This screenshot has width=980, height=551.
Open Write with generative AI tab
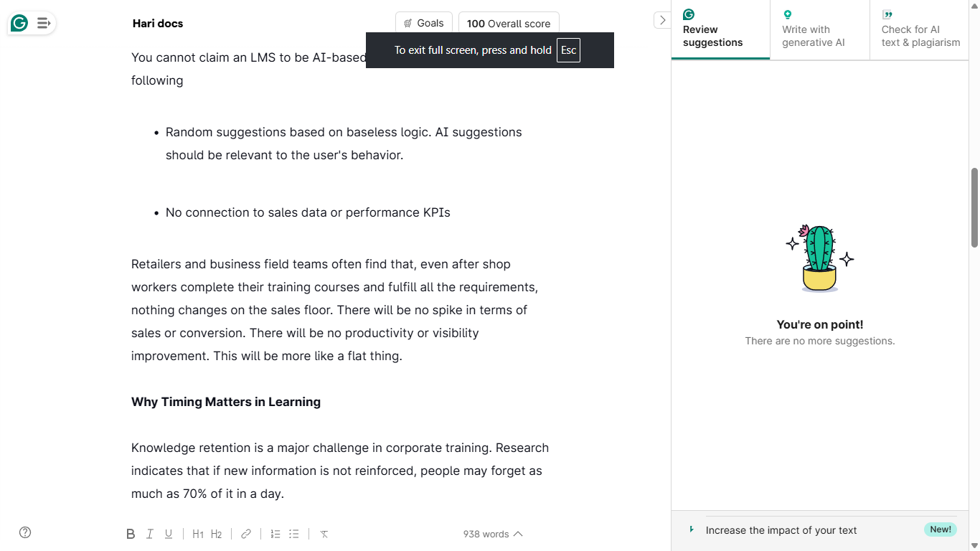820,30
